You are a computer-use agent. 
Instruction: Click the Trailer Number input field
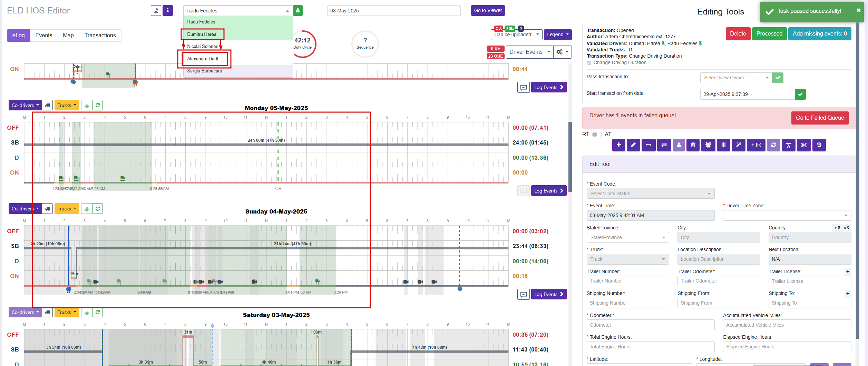tap(627, 281)
